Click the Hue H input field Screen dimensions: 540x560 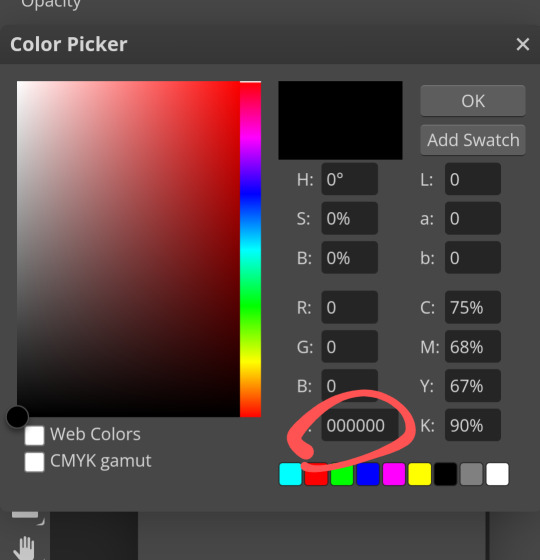349,179
